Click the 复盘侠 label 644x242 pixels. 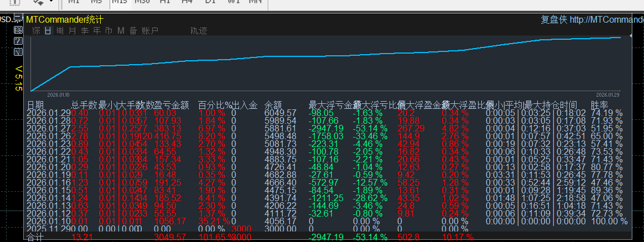(554, 20)
